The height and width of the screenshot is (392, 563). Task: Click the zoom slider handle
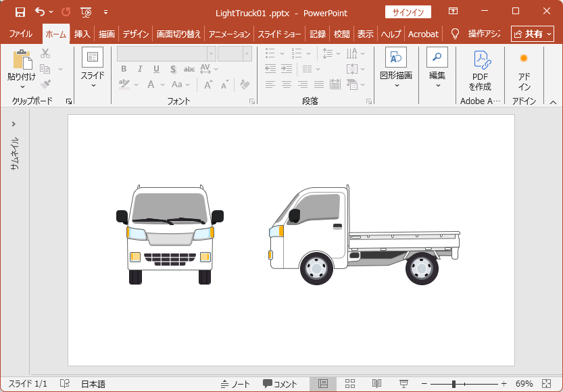[x=454, y=384]
